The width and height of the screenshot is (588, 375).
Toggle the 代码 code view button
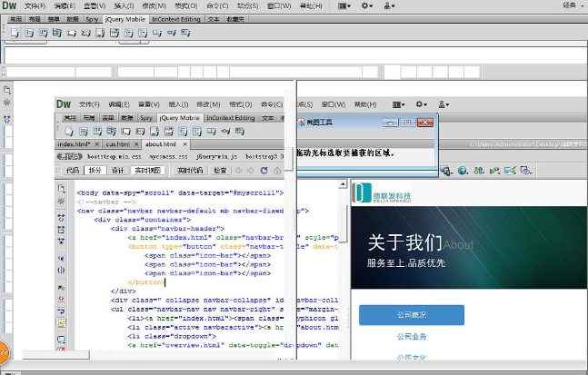[73, 170]
